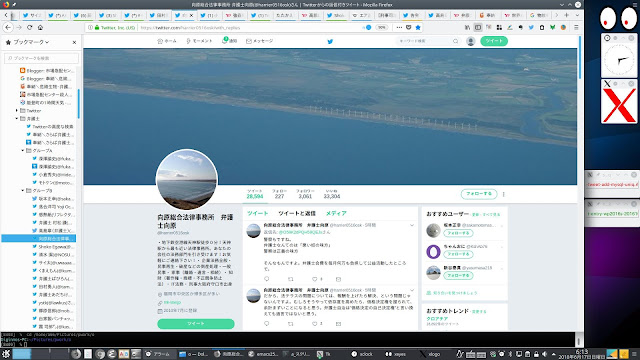Open the KDE application launcher
This screenshot has height=360, width=640.
[6, 354]
